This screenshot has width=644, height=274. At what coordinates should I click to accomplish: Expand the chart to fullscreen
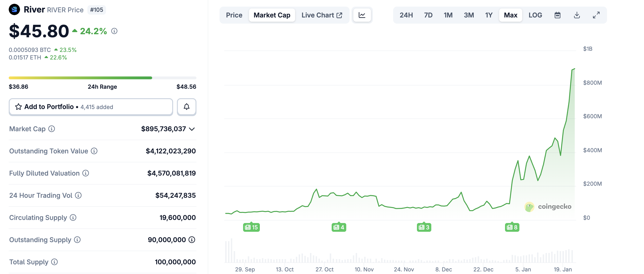point(596,15)
